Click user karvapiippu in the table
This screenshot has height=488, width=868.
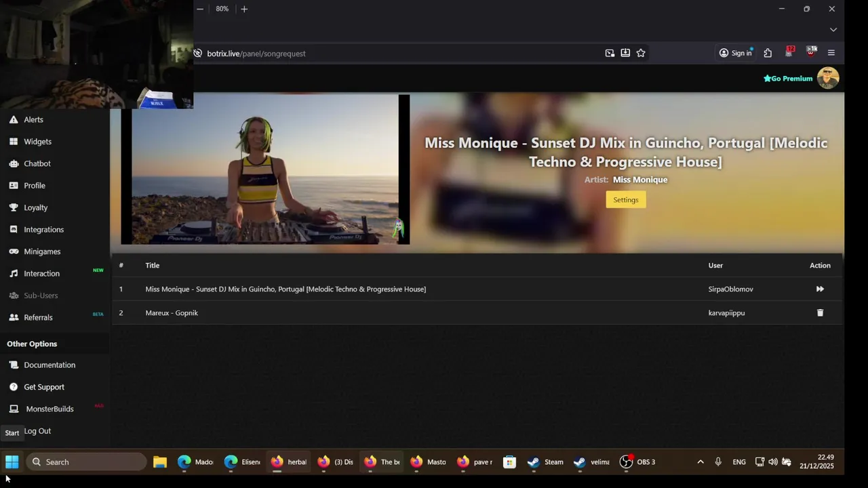pyautogui.click(x=727, y=312)
